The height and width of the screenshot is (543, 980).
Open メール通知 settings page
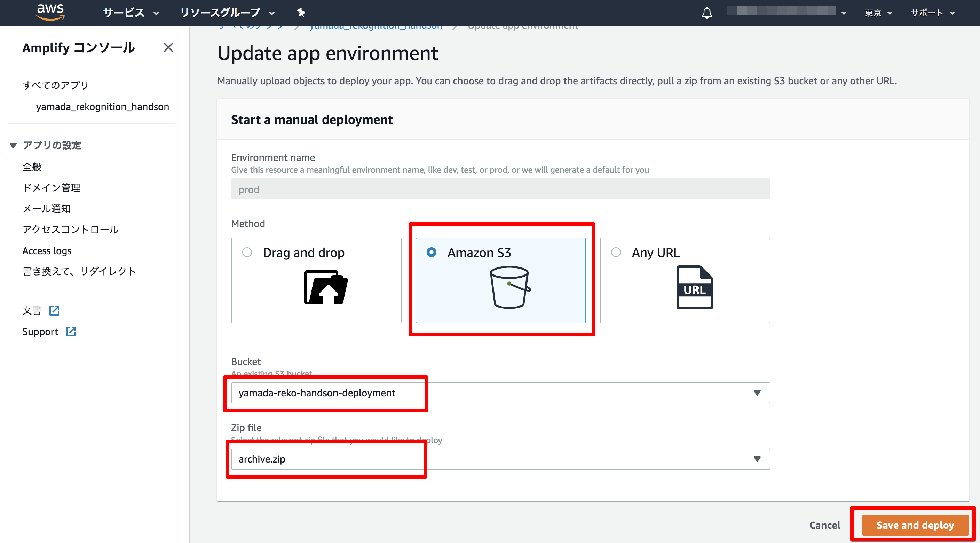pyautogui.click(x=46, y=209)
